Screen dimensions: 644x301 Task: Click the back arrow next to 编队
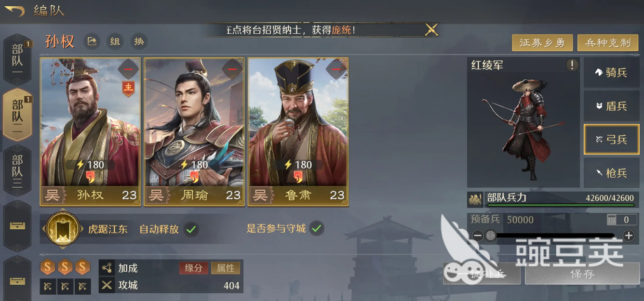point(14,10)
